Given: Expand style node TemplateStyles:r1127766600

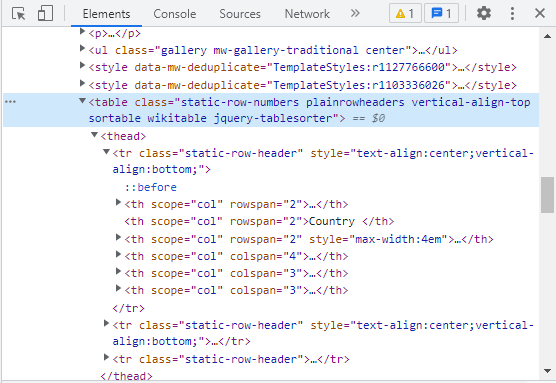Looking at the screenshot, I should pyautogui.click(x=82, y=65).
